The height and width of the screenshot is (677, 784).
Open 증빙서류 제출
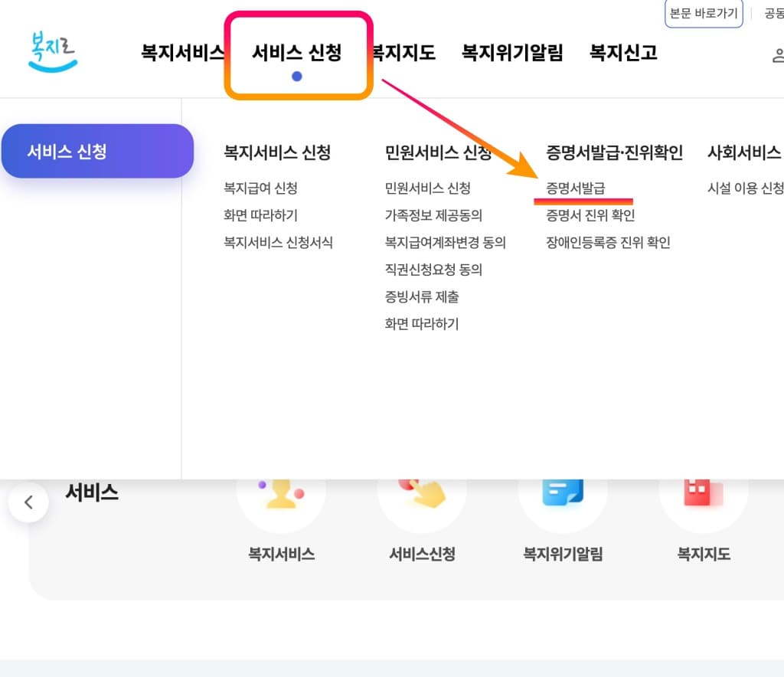tap(422, 297)
